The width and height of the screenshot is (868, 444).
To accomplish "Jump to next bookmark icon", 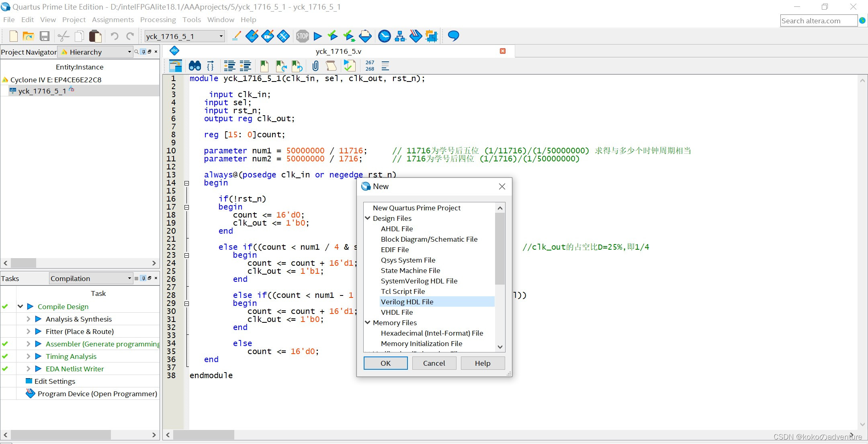I will [281, 66].
